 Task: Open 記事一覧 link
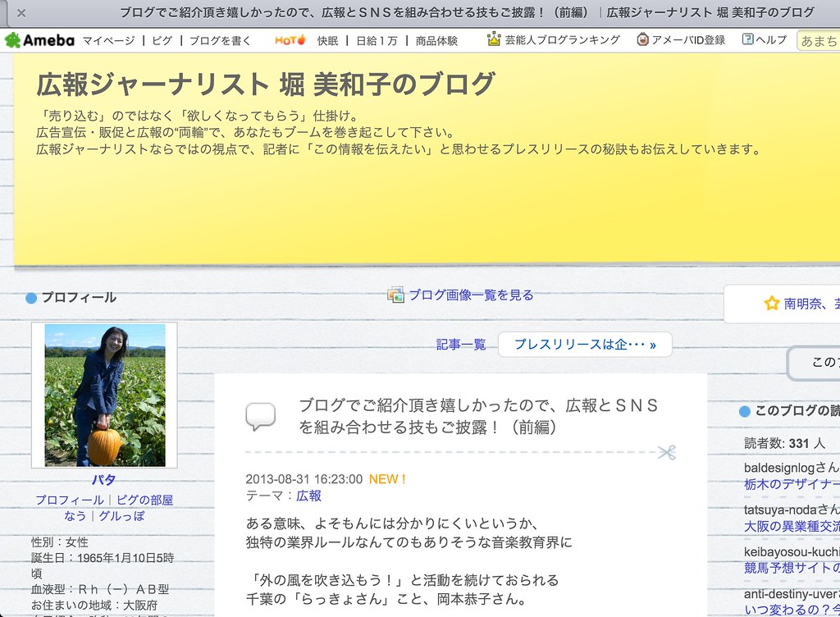461,345
